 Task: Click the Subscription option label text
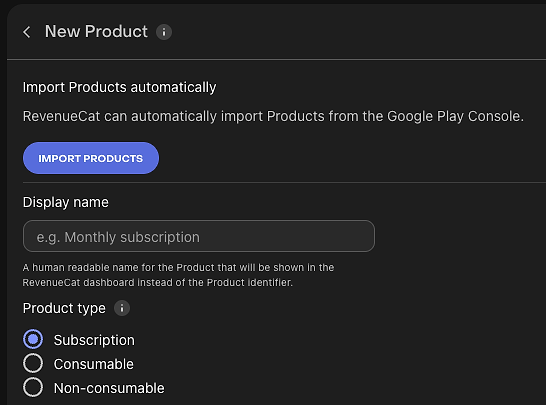pos(94,340)
